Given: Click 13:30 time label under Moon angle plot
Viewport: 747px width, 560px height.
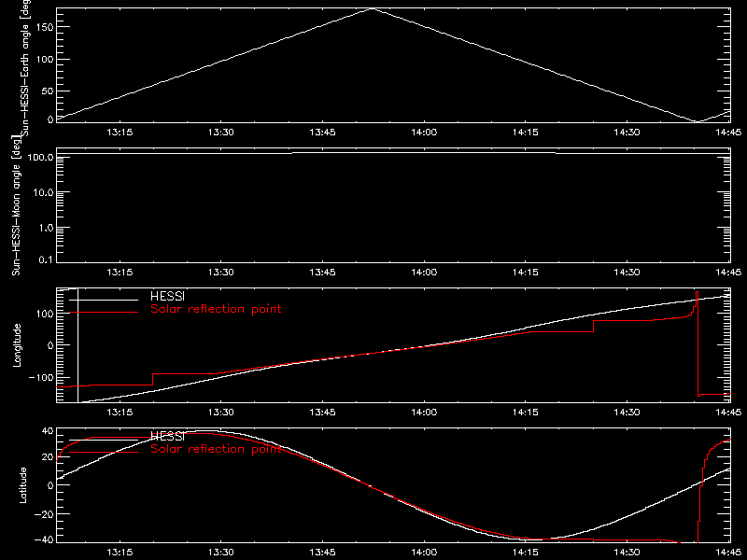Looking at the screenshot, I should pyautogui.click(x=221, y=273).
